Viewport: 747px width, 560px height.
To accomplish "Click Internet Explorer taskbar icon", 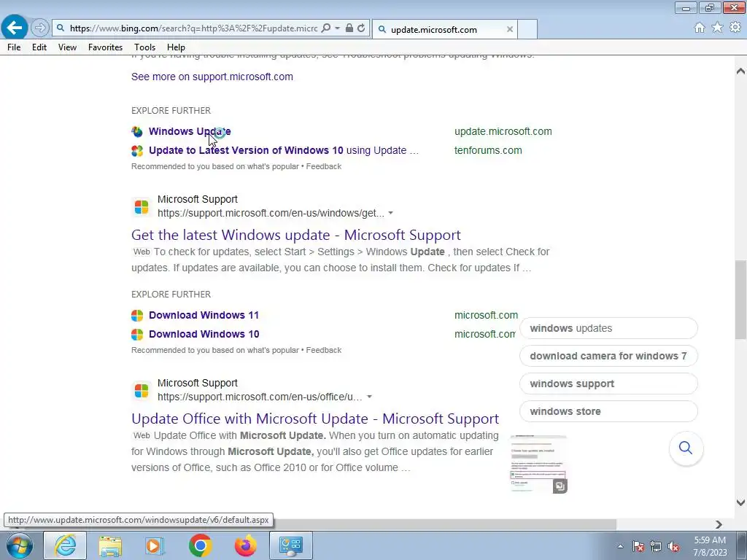I will click(65, 545).
